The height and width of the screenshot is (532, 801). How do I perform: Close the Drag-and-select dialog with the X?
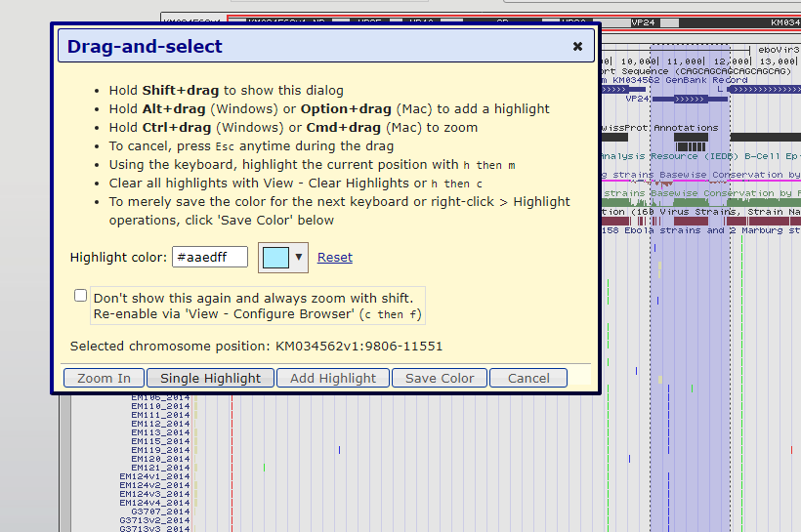[x=577, y=46]
